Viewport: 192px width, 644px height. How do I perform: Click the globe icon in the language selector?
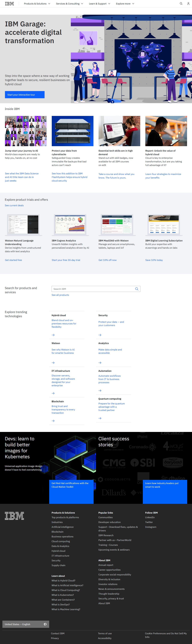[45, 624]
